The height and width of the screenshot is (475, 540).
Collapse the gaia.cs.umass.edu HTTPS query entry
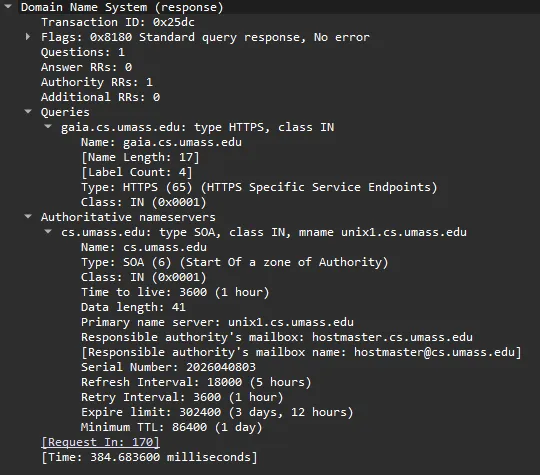pos(48,126)
